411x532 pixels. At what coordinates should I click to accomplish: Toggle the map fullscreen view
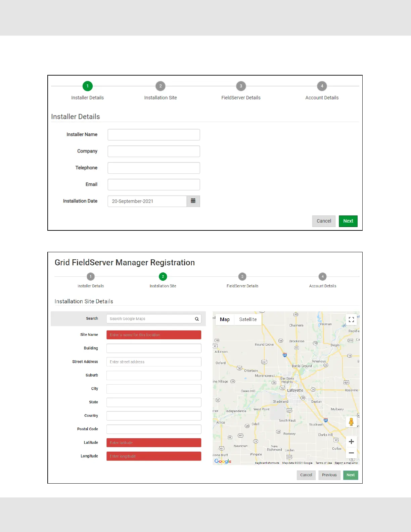[x=351, y=319]
